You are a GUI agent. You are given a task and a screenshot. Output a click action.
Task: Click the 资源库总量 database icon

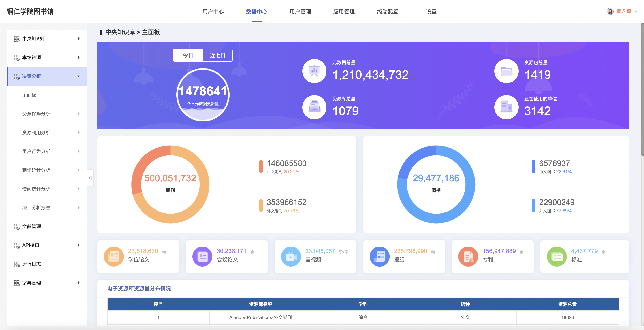[314, 107]
